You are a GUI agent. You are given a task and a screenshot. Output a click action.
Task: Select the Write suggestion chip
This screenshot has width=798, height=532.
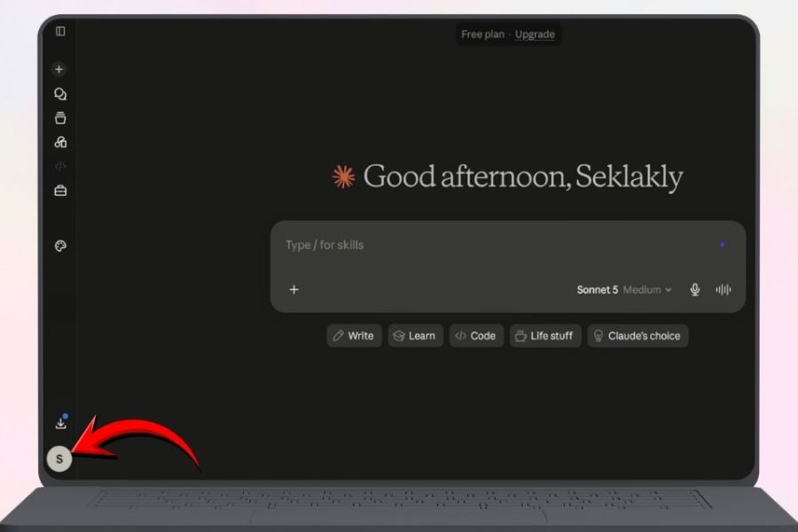pyautogui.click(x=354, y=336)
